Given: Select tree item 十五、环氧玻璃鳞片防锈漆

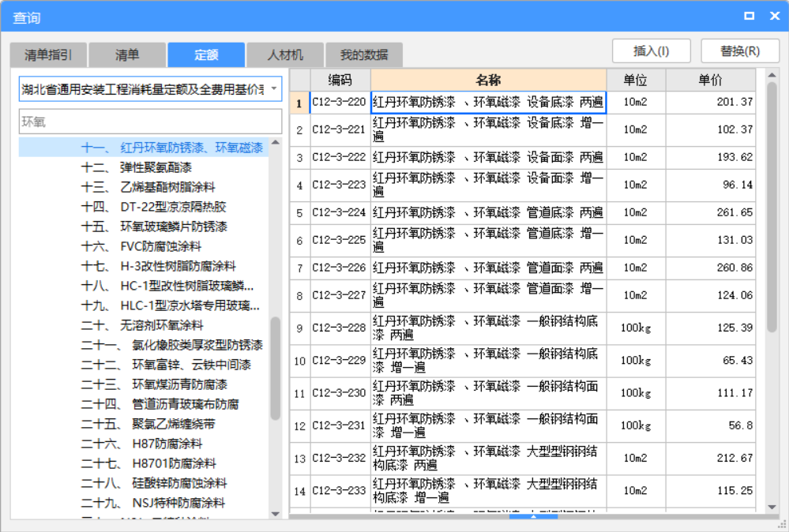Looking at the screenshot, I should point(154,227).
